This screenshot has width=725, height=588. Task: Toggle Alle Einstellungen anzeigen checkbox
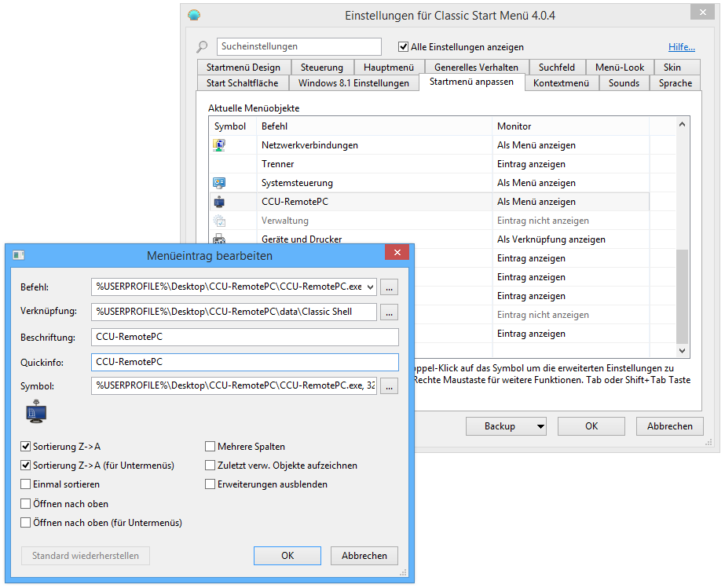click(403, 47)
